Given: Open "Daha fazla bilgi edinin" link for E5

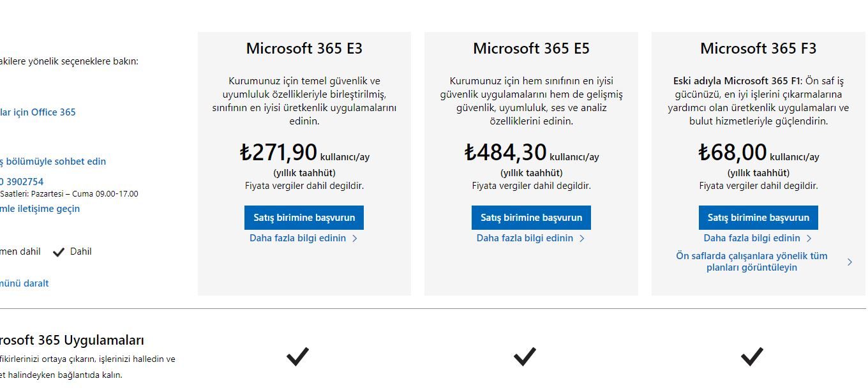Looking at the screenshot, I should pos(525,238).
